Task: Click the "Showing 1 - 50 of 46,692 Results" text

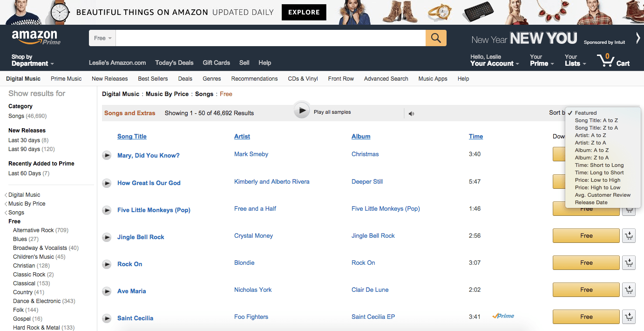Action: [209, 113]
